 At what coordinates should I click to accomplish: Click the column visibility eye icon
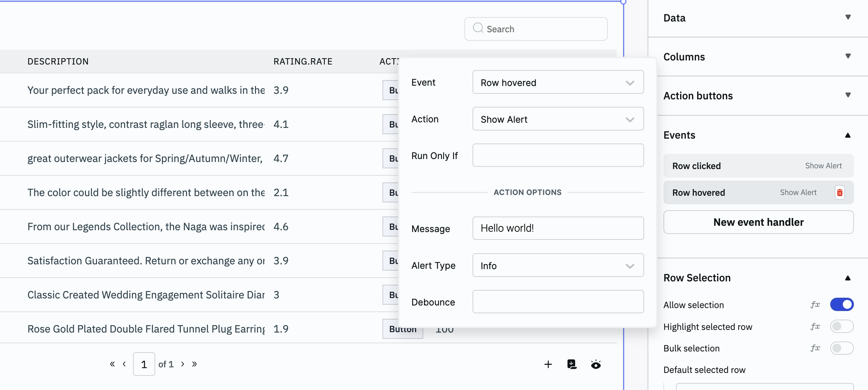[x=596, y=365]
